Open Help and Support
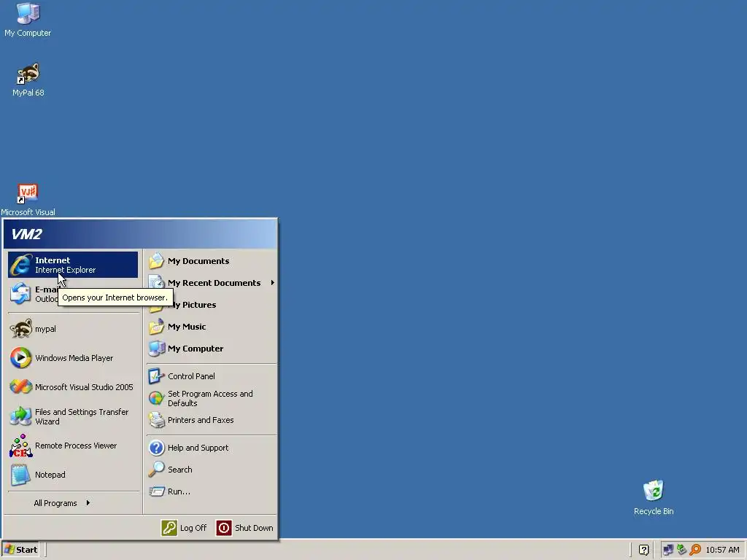The height and width of the screenshot is (560, 747). (212, 448)
